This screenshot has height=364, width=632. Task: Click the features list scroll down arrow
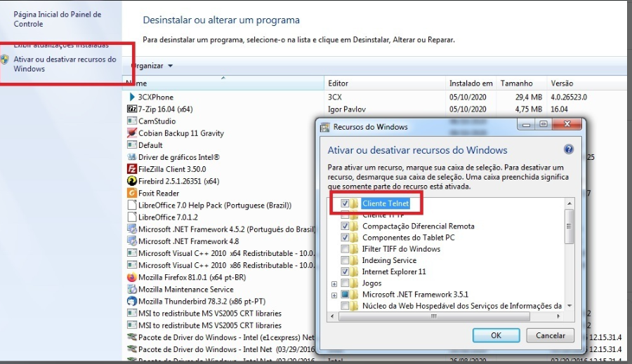pyautogui.click(x=569, y=306)
